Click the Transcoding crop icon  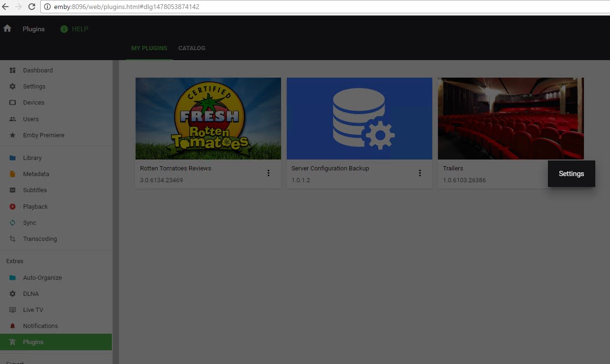pyautogui.click(x=13, y=239)
